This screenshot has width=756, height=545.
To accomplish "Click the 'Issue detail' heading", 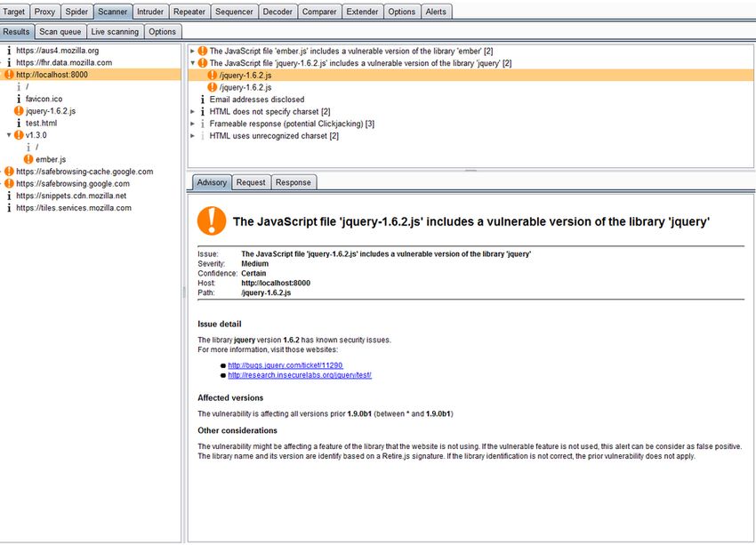I will click(x=220, y=324).
